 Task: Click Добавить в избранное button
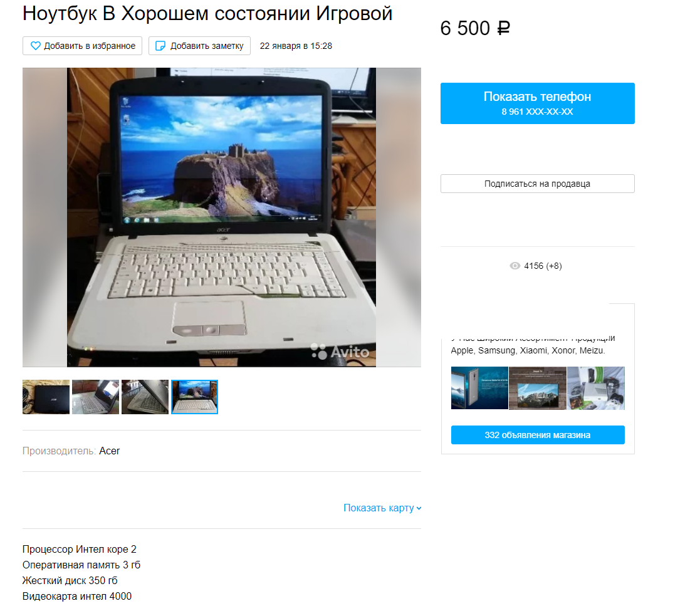(x=82, y=46)
